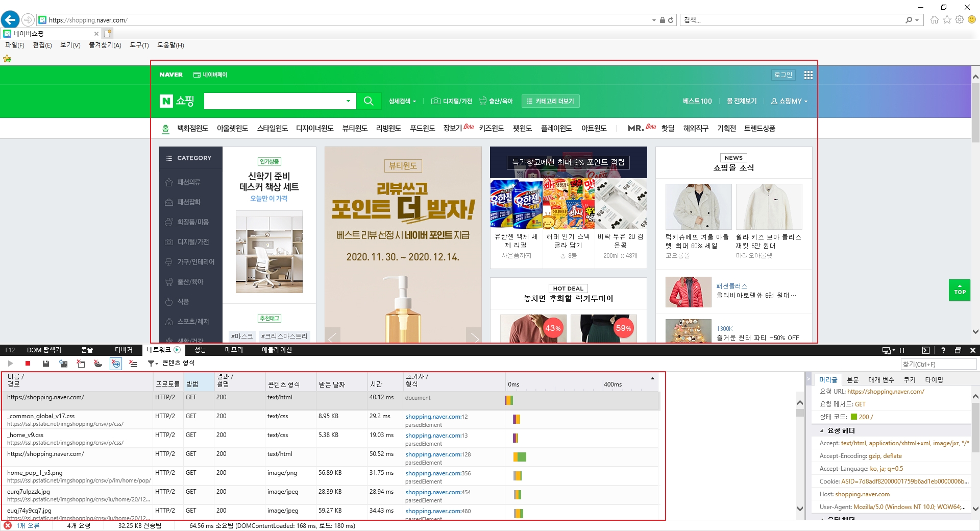
Task: Click the add-to-favorites-bar star icon
Action: click(x=7, y=59)
